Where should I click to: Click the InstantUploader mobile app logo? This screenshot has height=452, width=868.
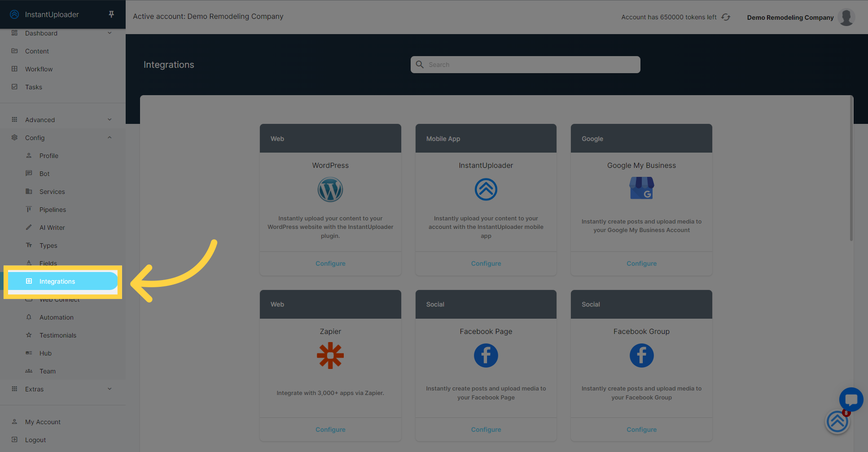(x=486, y=189)
